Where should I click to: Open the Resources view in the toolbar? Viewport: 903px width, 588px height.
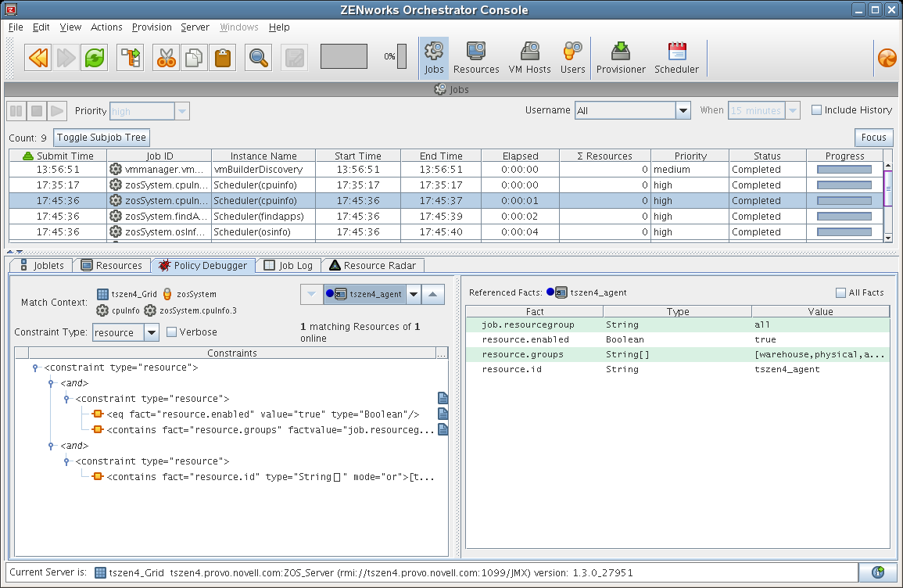click(476, 58)
